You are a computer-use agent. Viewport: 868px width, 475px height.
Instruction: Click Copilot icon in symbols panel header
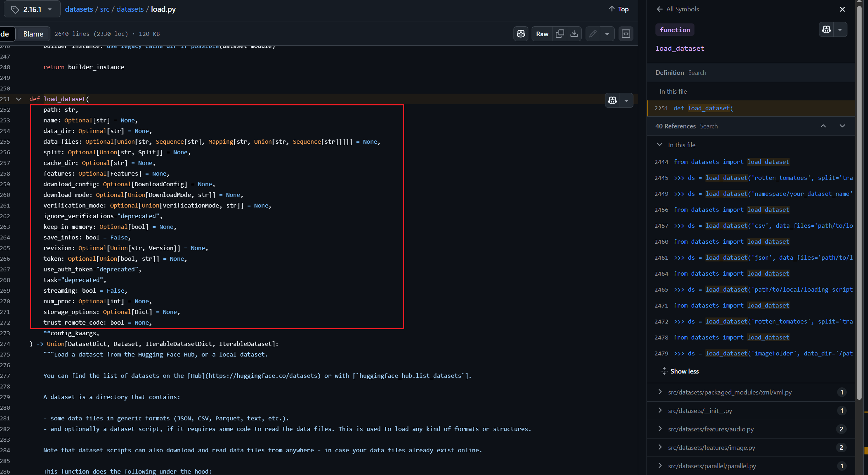pos(826,30)
